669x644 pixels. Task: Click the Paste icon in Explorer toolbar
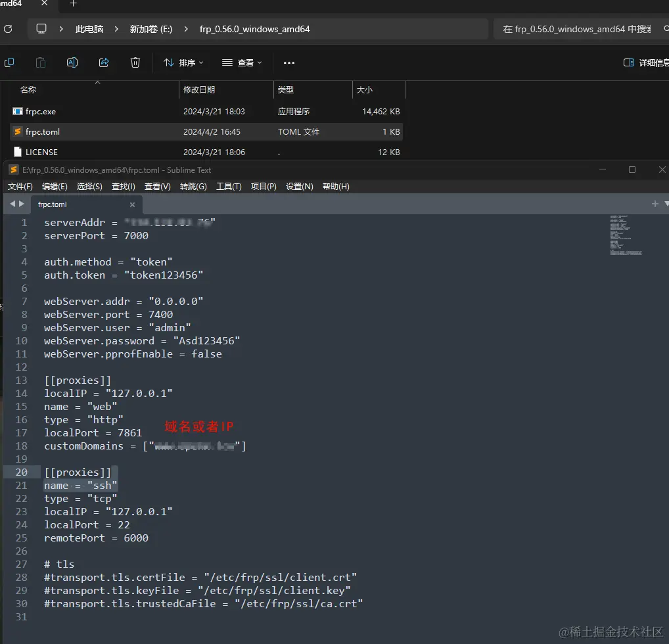tap(41, 62)
